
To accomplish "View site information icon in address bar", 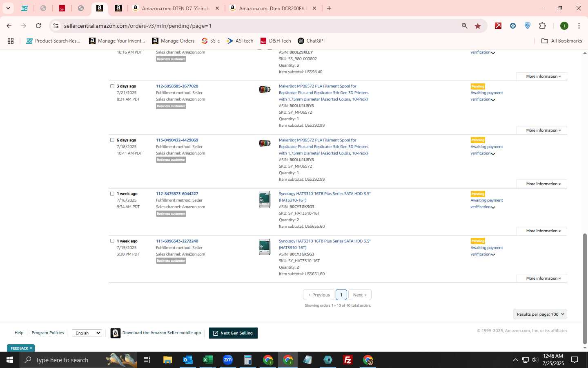I will click(x=56, y=26).
